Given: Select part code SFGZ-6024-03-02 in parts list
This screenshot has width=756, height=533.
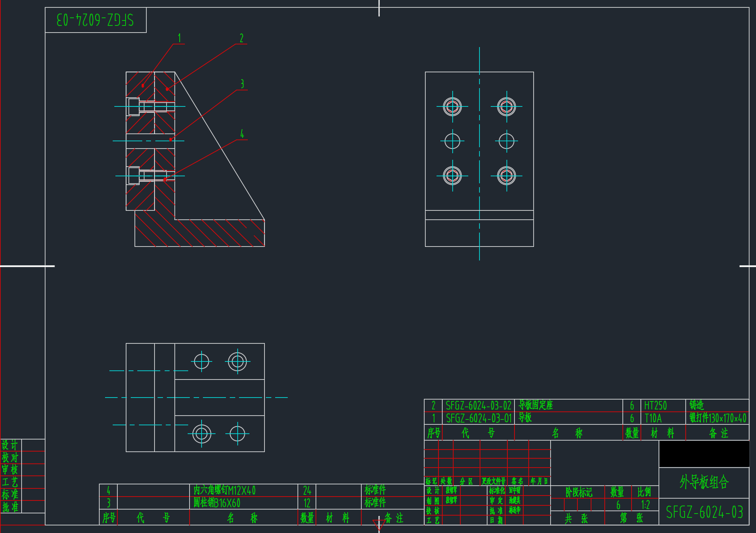Looking at the screenshot, I should point(478,405).
